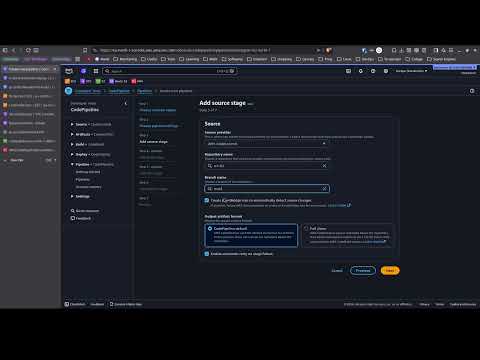Open the green S3 pinned shortcut
480x360 pixels.
(100, 81)
